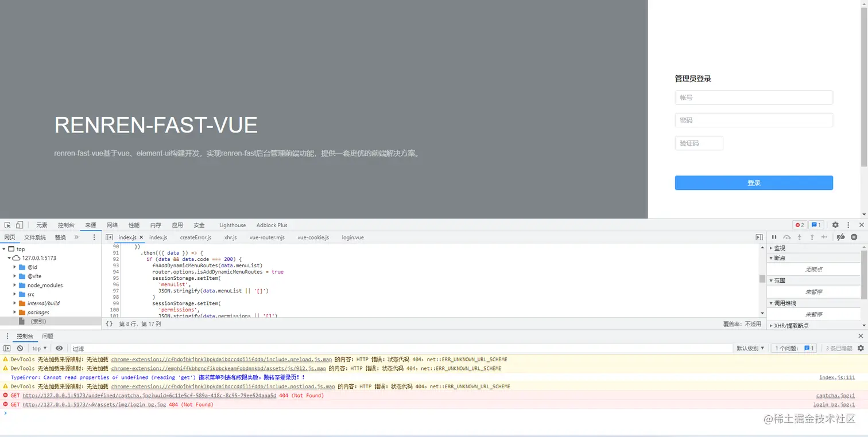Screen dimensions: 868x437
Task: Open the Adblock Plus tab
Action: click(272, 225)
